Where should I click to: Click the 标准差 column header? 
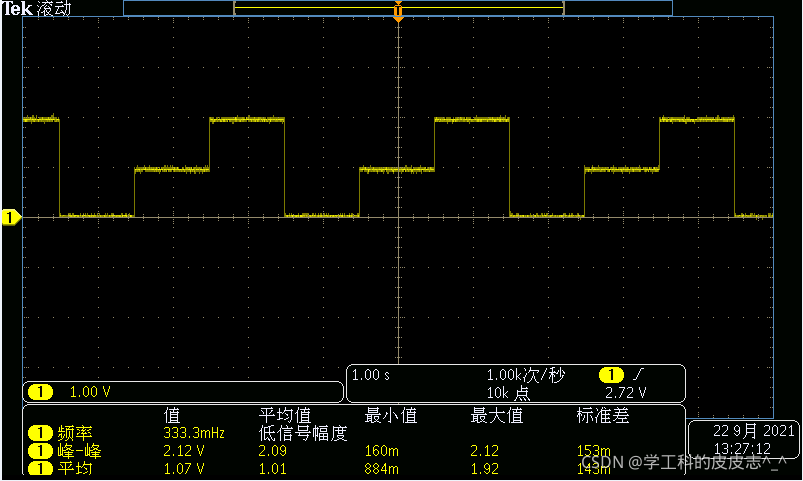(x=603, y=415)
